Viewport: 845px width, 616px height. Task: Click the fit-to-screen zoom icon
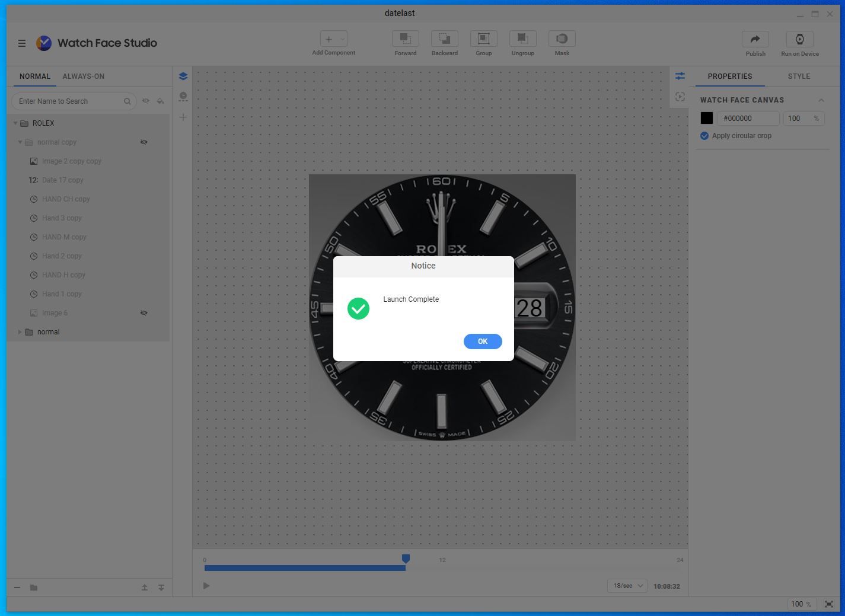coord(830,604)
